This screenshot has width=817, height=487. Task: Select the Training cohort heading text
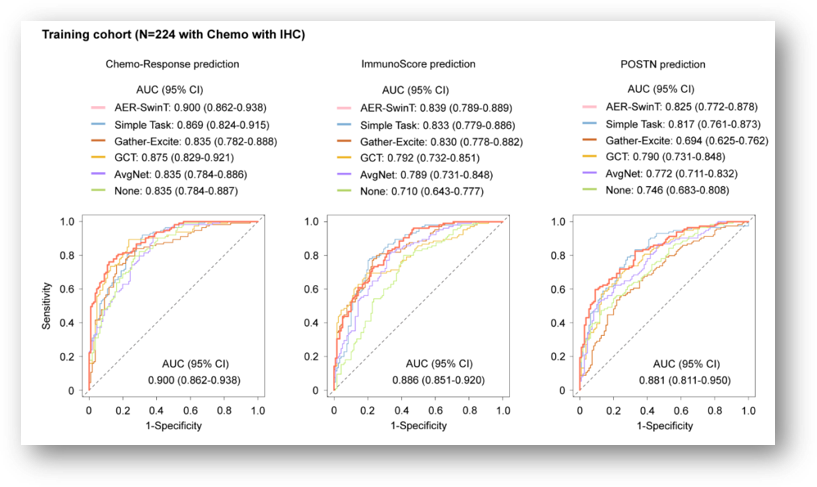coord(173,35)
